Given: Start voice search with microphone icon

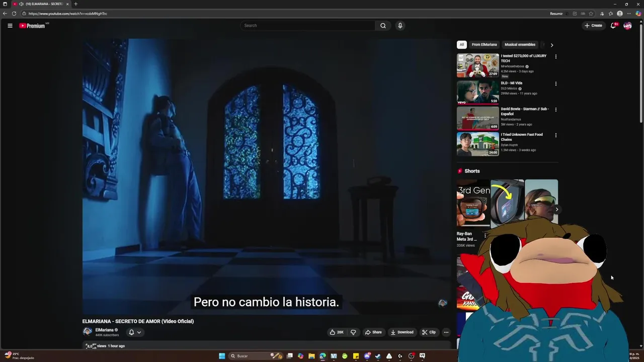Looking at the screenshot, I should click(x=400, y=26).
